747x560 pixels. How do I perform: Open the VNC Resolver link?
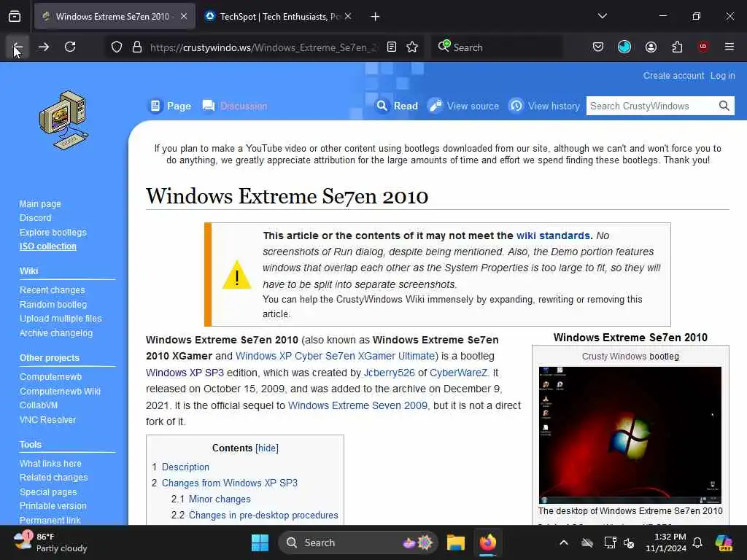47,419
